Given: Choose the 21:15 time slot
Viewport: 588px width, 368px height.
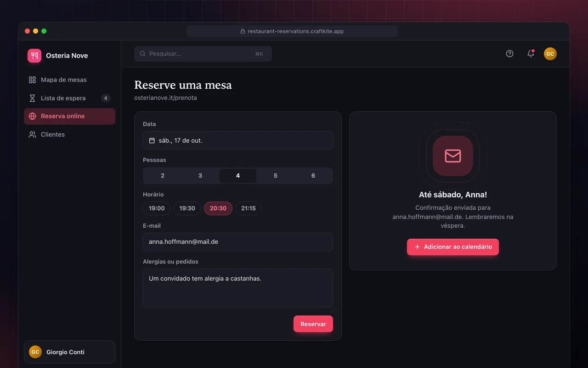Looking at the screenshot, I should [x=249, y=208].
